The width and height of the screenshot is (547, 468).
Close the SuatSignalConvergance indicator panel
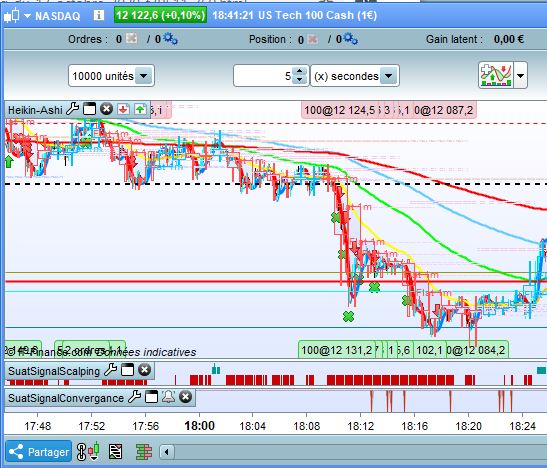tap(185, 397)
